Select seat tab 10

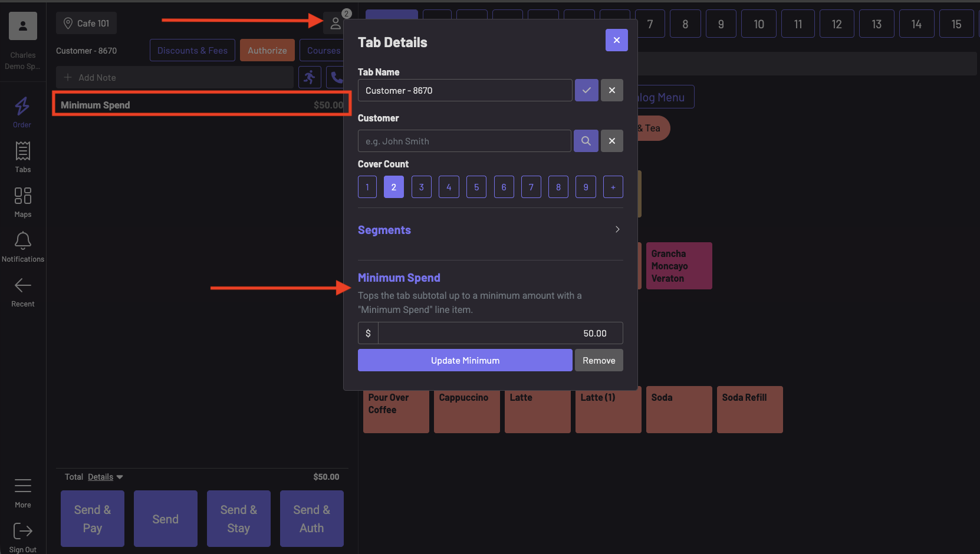click(x=759, y=24)
